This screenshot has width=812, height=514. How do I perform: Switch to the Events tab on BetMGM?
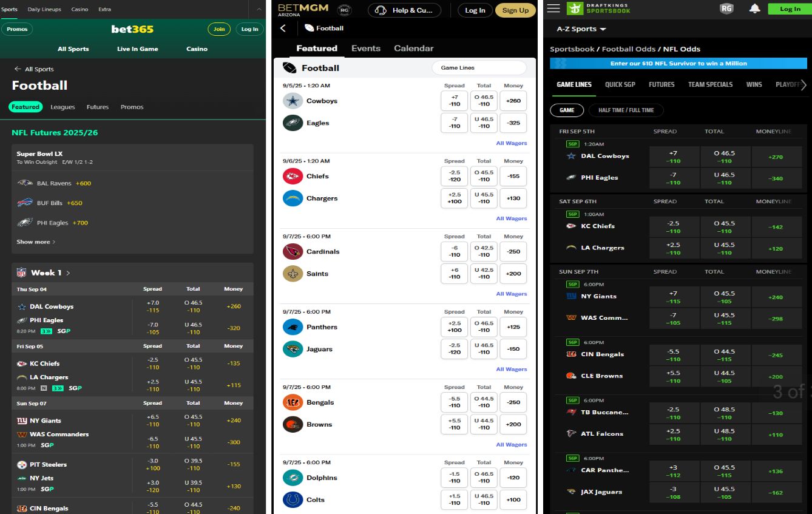(x=366, y=48)
